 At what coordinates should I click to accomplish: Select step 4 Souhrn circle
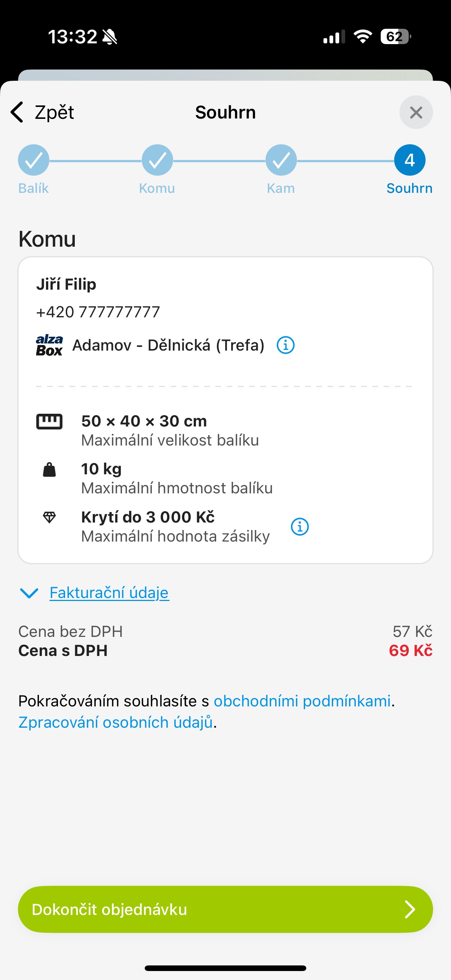point(409,160)
